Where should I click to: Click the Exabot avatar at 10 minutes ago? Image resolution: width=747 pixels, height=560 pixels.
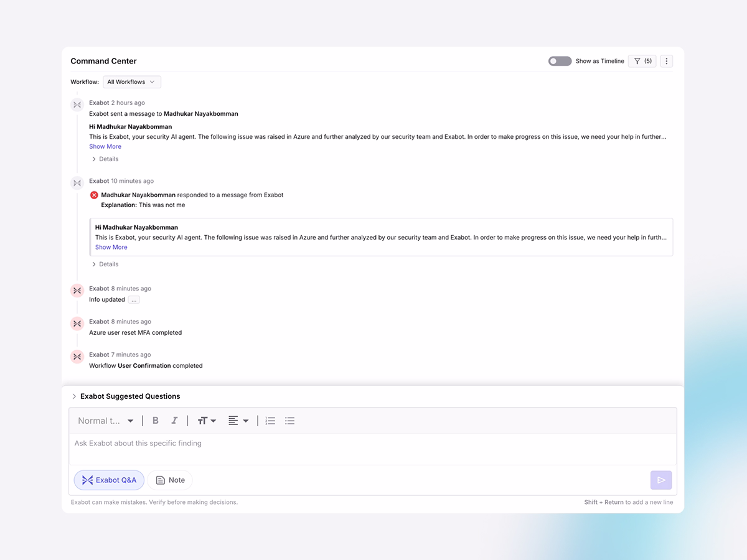tap(77, 183)
